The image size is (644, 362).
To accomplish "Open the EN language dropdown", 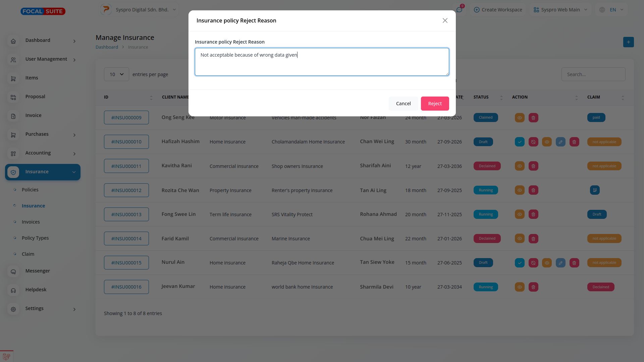I will tap(612, 10).
